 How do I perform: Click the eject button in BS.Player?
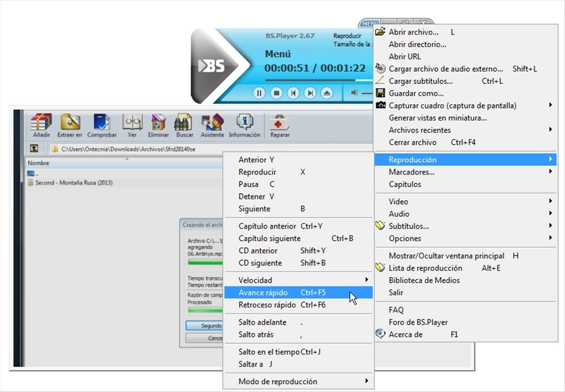(x=327, y=93)
